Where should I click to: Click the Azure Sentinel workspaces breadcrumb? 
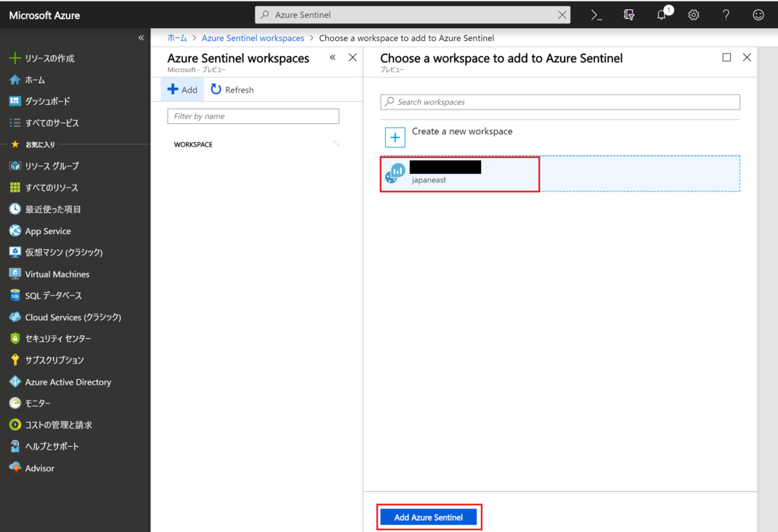click(x=252, y=38)
